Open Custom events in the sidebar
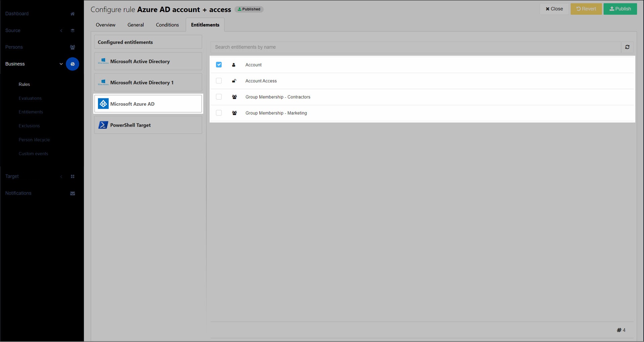 (x=34, y=154)
